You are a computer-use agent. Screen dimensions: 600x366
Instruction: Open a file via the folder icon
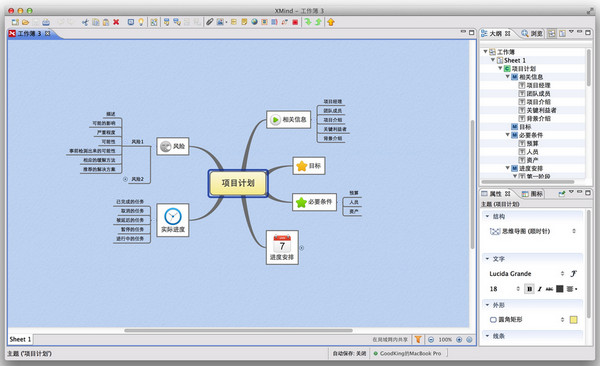pyautogui.click(x=26, y=22)
